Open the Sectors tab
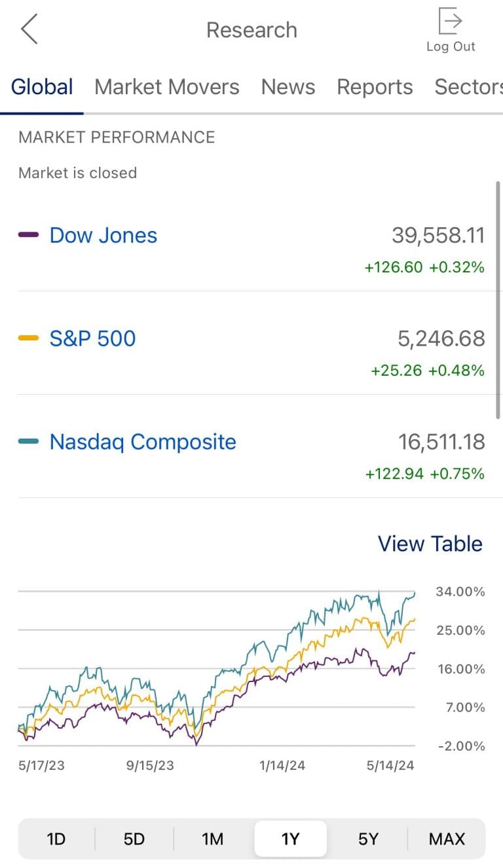503x868 pixels. [x=468, y=87]
